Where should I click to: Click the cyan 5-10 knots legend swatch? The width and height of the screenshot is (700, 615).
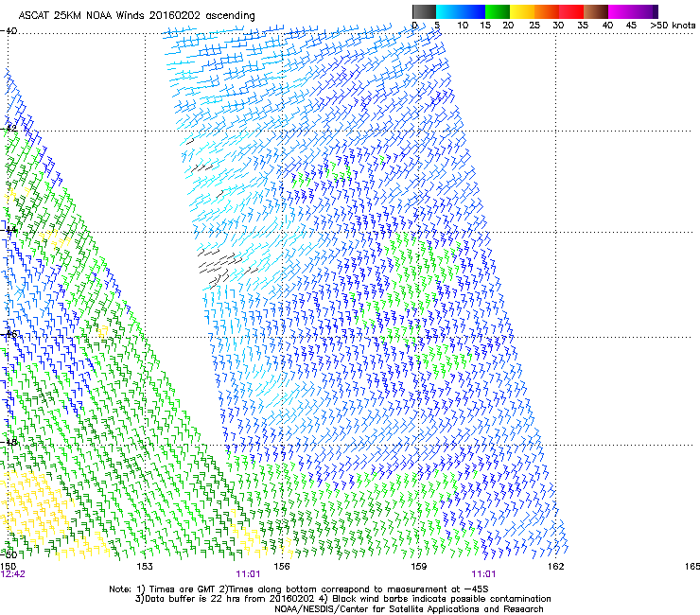pos(447,11)
